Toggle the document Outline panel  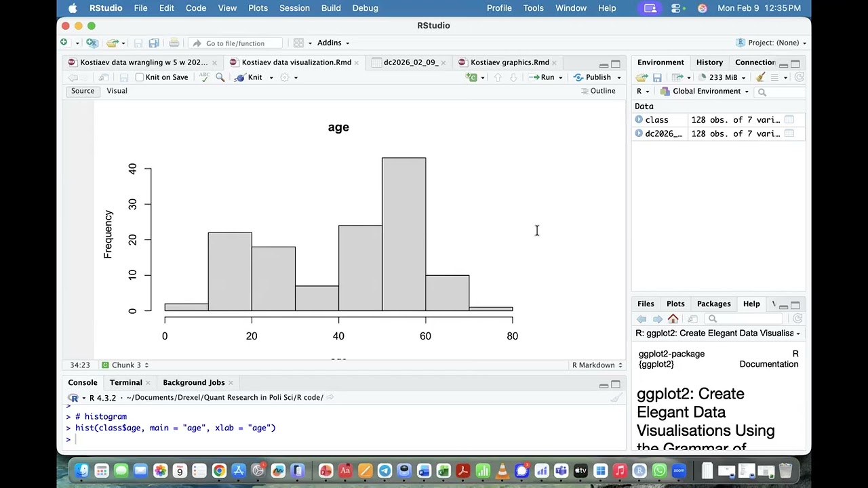(x=598, y=91)
